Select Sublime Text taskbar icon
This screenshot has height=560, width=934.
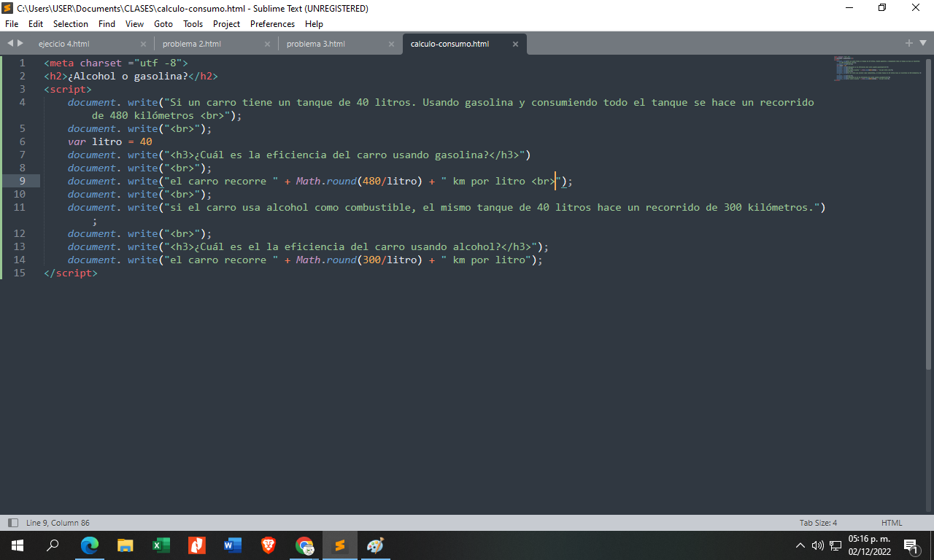tap(340, 545)
